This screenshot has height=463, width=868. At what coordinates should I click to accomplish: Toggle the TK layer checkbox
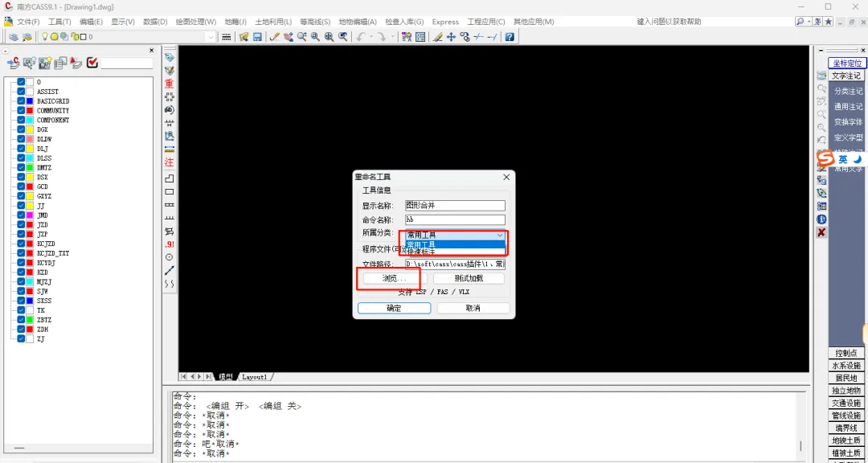coord(21,310)
